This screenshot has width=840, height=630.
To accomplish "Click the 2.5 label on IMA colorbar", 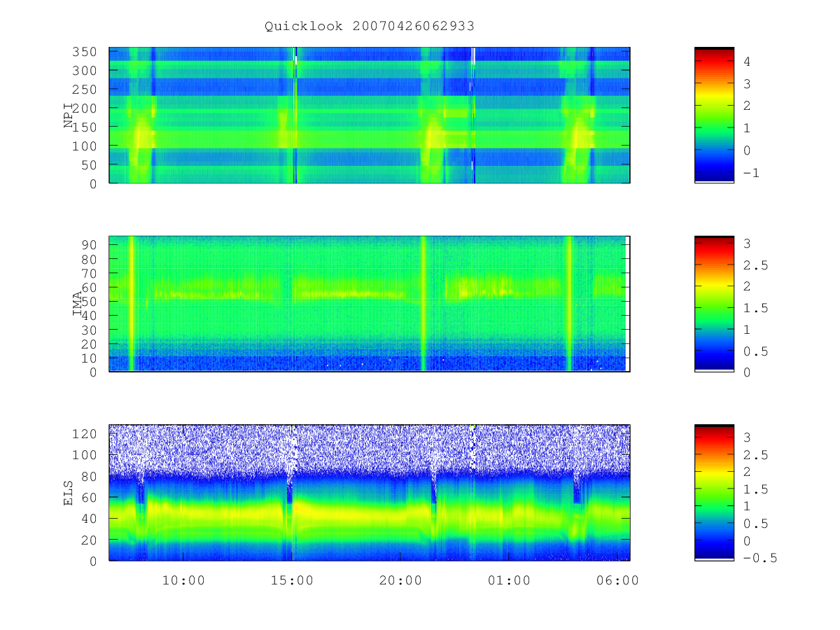I will click(x=756, y=265).
